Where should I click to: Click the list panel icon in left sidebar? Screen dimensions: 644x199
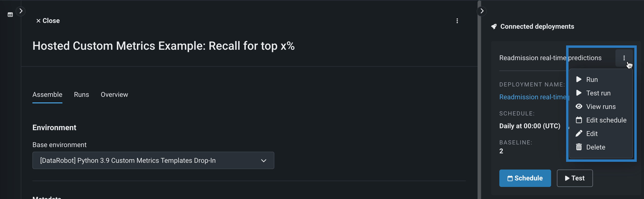coord(10,15)
